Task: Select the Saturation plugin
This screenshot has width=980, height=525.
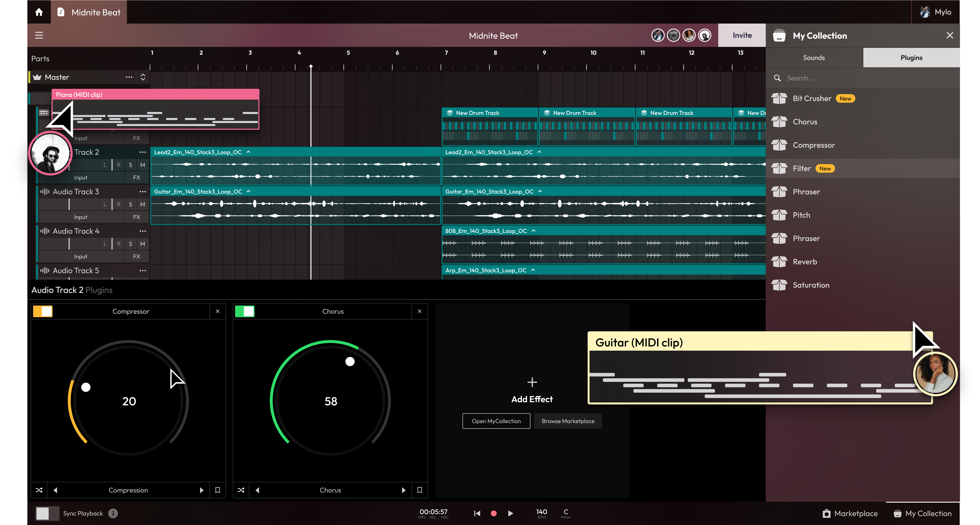Action: coord(863,285)
